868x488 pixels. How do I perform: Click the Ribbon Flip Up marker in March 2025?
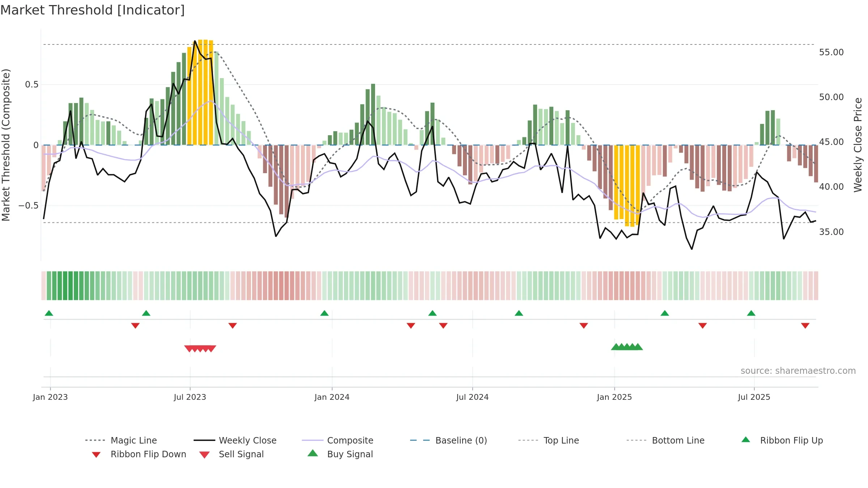click(665, 313)
